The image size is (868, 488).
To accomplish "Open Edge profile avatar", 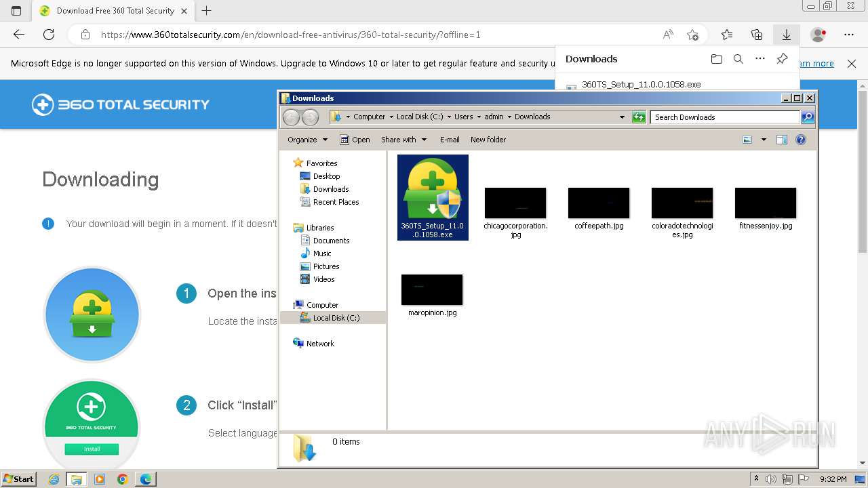I will click(818, 35).
